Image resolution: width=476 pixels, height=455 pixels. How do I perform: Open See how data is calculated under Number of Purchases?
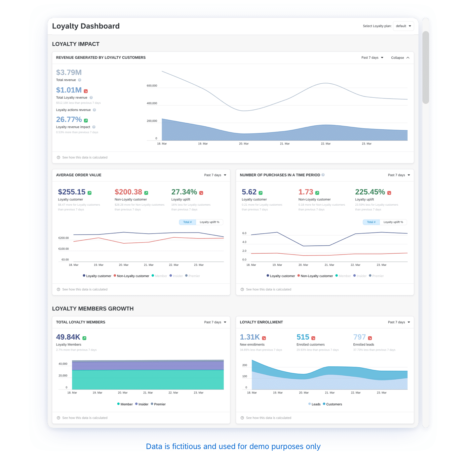tap(269, 289)
